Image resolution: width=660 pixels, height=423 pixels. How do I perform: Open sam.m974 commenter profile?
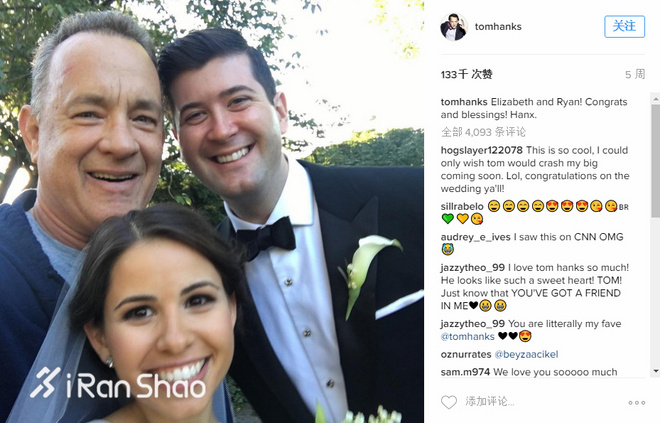click(x=465, y=372)
